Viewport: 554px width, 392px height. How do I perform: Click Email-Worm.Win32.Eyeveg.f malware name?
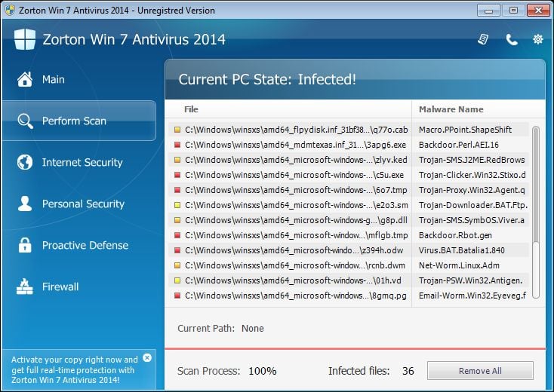point(472,296)
